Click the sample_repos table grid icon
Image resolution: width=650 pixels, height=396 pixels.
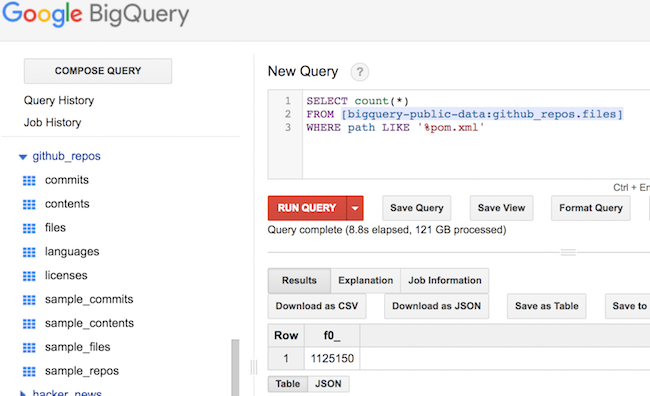29,372
